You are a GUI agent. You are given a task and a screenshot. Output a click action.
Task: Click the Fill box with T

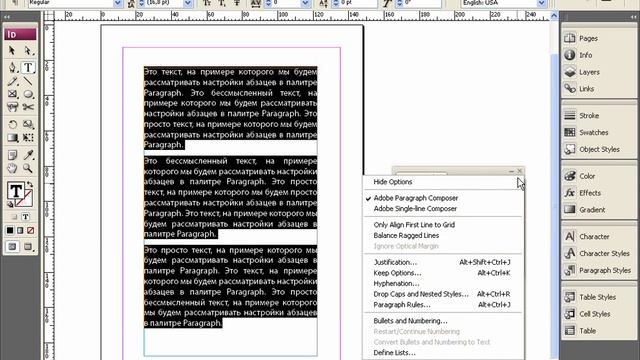pos(15,191)
